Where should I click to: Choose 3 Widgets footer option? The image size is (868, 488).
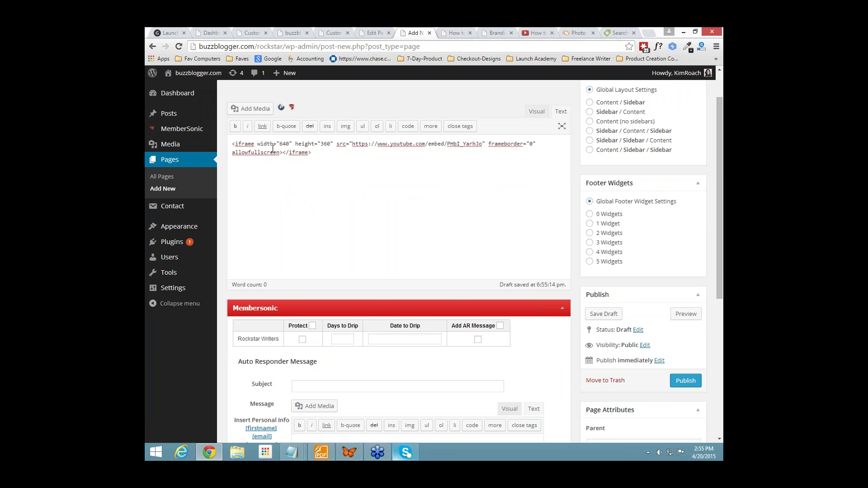click(x=589, y=242)
